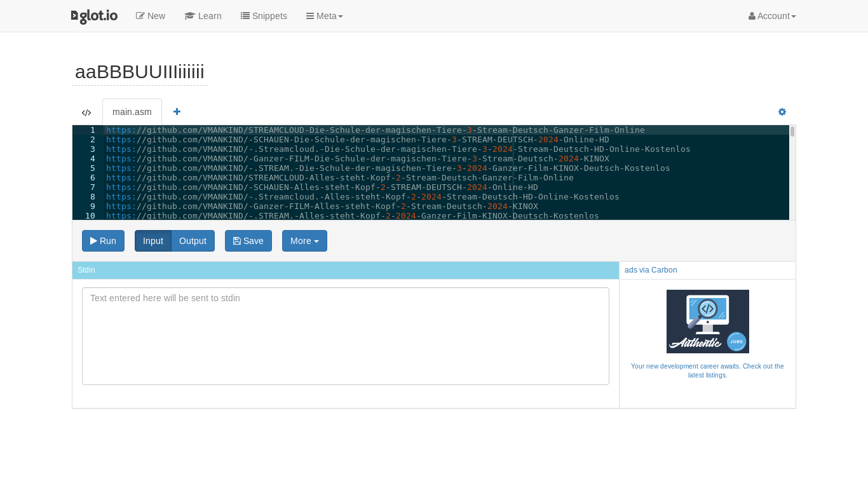Viewport: 868px width, 488px height.
Task: Select the main.asm file tab
Action: [132, 112]
